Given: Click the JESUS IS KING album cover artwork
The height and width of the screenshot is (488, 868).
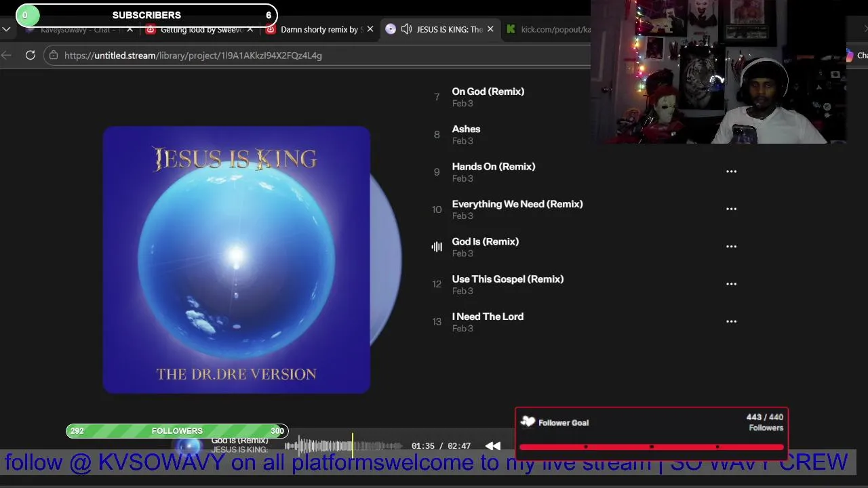Looking at the screenshot, I should tap(237, 260).
